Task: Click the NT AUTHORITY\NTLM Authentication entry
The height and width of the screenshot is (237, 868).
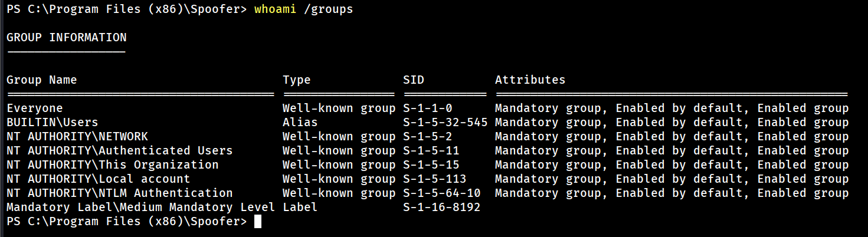Action: pyautogui.click(x=120, y=193)
